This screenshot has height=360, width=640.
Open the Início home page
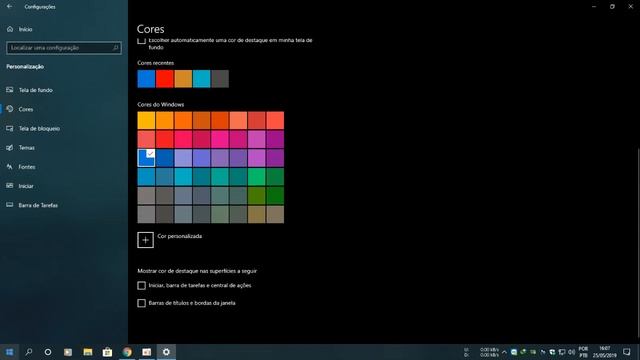click(x=20, y=29)
